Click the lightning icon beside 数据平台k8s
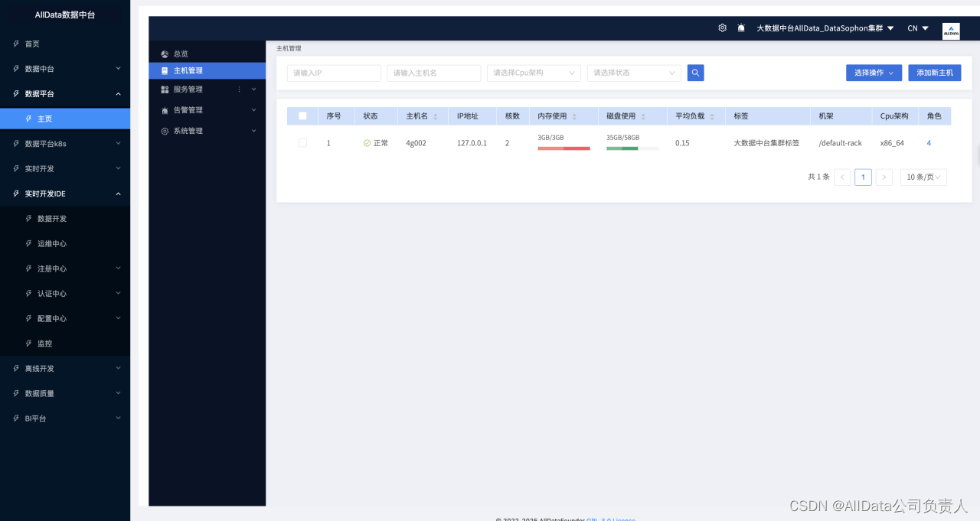Image resolution: width=980 pixels, height=521 pixels. 16,144
